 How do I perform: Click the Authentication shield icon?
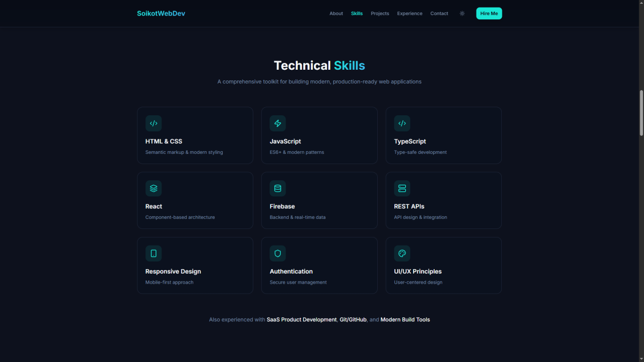point(277,254)
